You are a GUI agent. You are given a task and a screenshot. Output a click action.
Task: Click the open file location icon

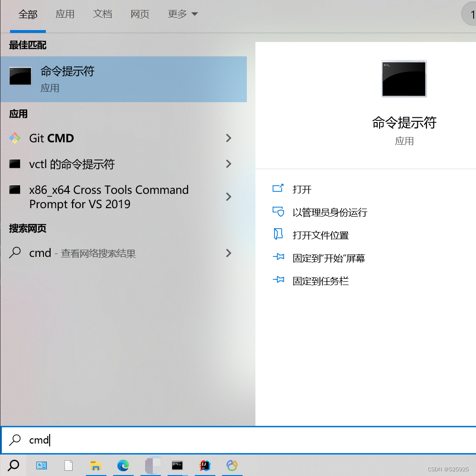pyautogui.click(x=278, y=234)
